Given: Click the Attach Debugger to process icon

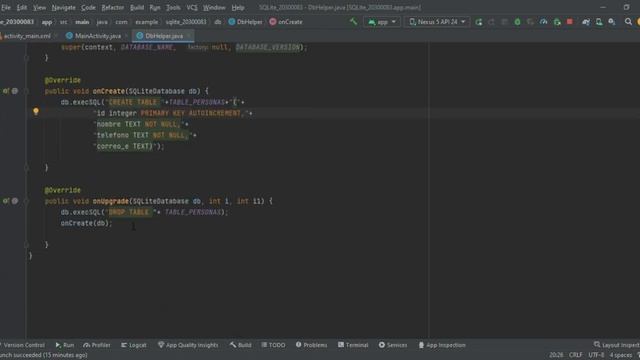Looking at the screenshot, I should (557, 22).
